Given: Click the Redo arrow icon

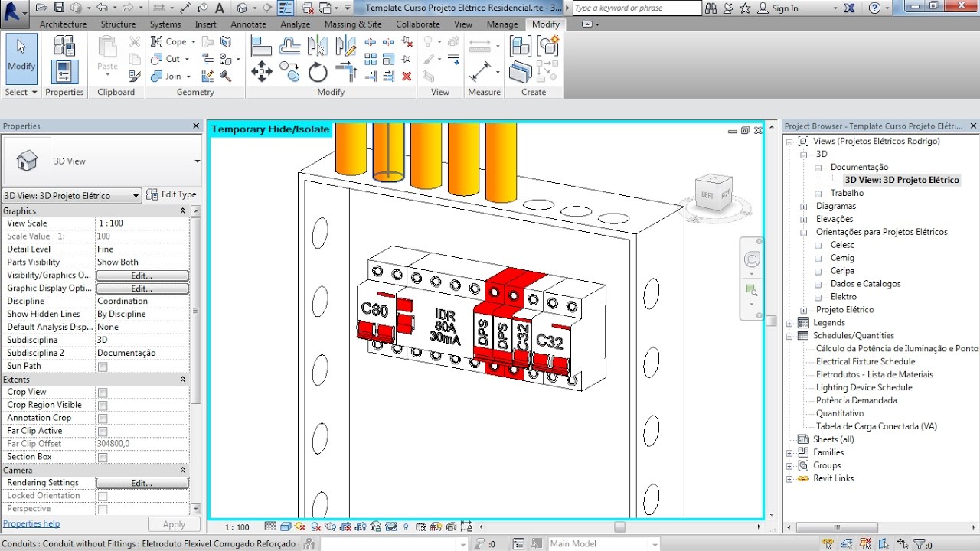Looking at the screenshot, I should coord(126,8).
